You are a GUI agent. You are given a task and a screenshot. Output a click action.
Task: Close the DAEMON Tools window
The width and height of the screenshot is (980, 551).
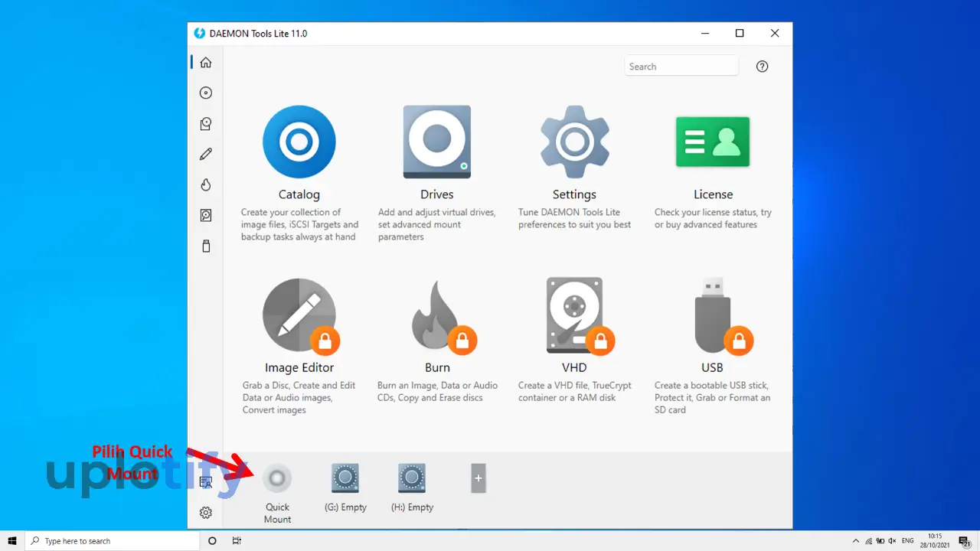pos(775,33)
